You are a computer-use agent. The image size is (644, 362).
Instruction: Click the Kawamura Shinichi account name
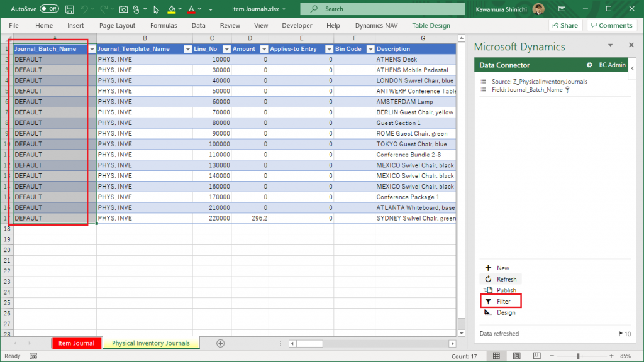click(501, 9)
